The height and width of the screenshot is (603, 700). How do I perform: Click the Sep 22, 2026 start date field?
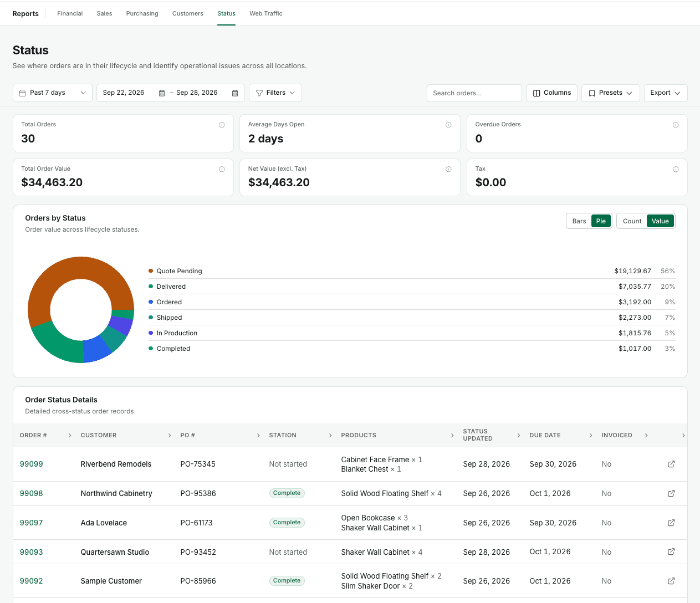click(x=124, y=93)
